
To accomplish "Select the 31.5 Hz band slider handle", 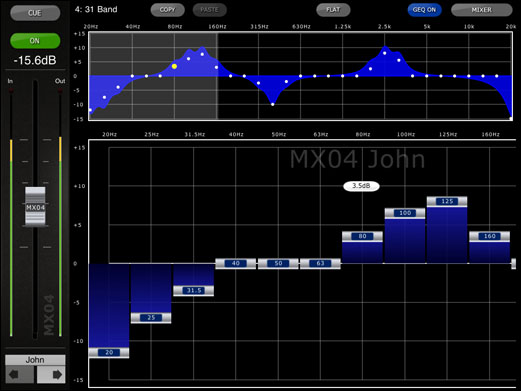I will point(194,290).
